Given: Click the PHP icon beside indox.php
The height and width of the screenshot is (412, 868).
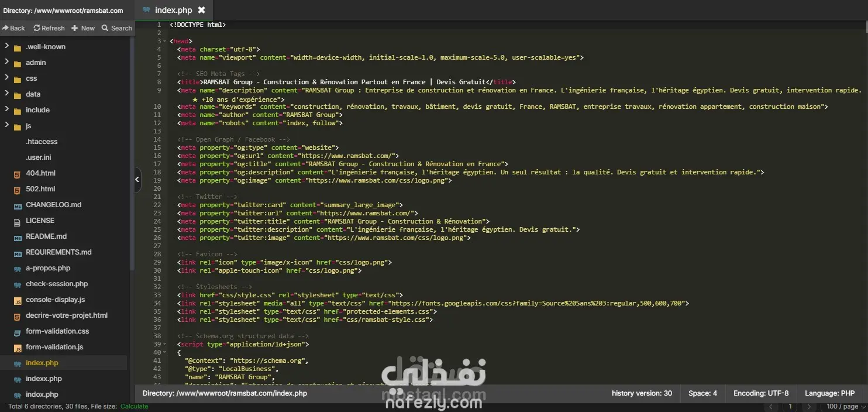Looking at the screenshot, I should click(18, 395).
